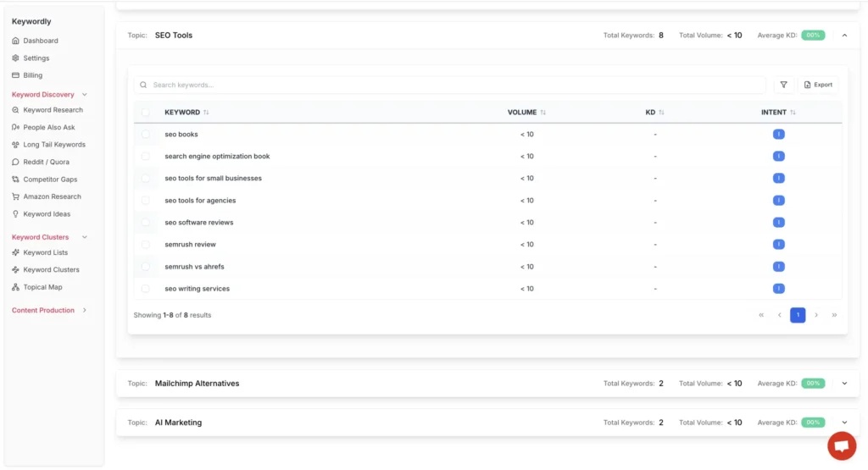Click the magnifier icon in search box
This screenshot has width=868, height=470.
(143, 85)
